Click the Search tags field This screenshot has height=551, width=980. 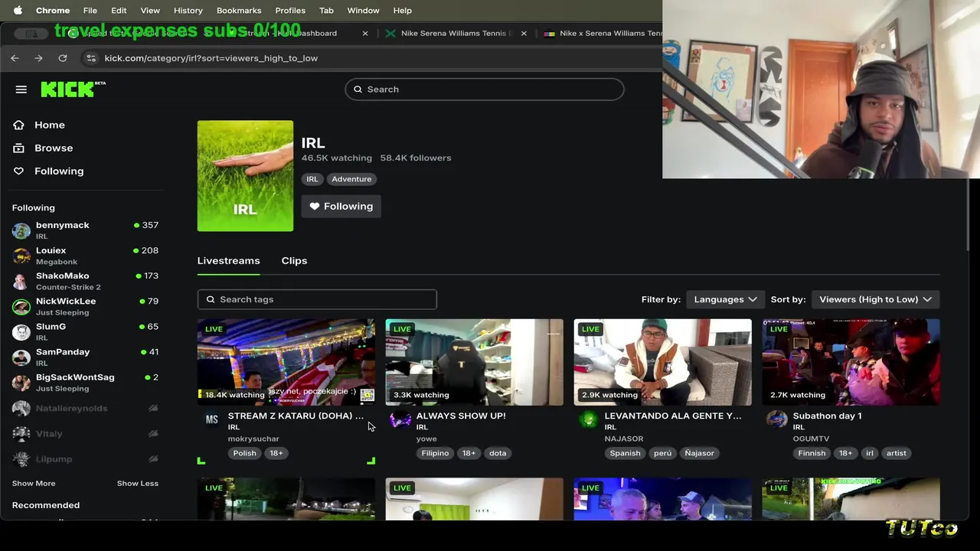click(x=317, y=299)
